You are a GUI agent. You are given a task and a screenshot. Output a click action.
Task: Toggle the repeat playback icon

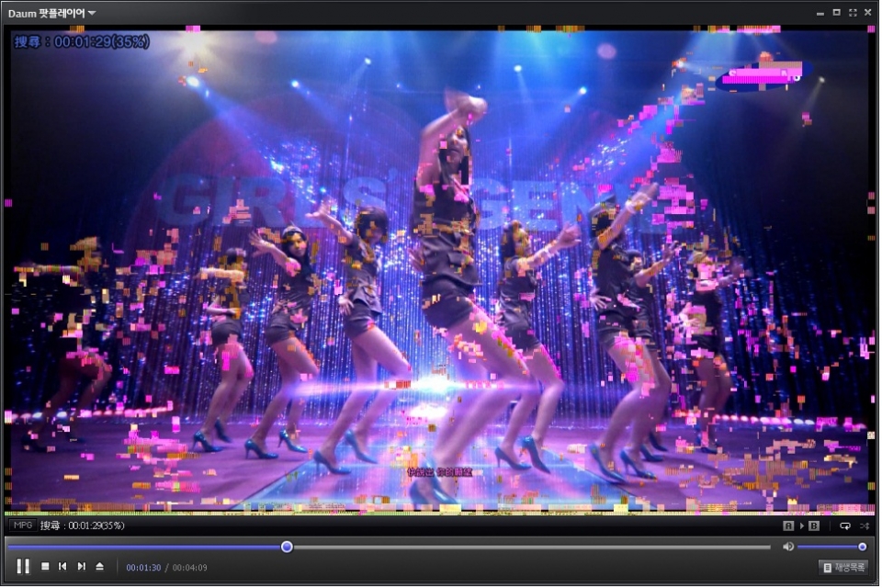coord(844,526)
